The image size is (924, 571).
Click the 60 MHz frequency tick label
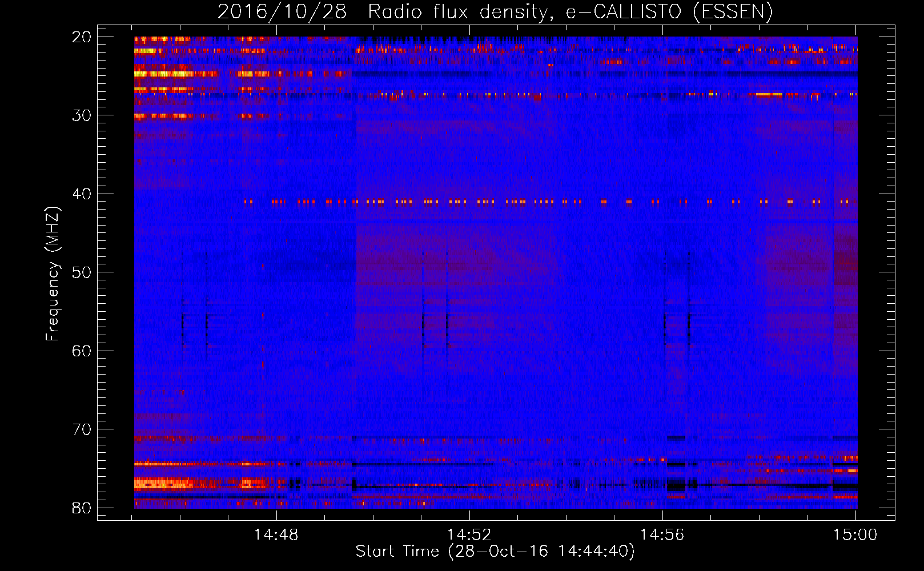tap(82, 351)
